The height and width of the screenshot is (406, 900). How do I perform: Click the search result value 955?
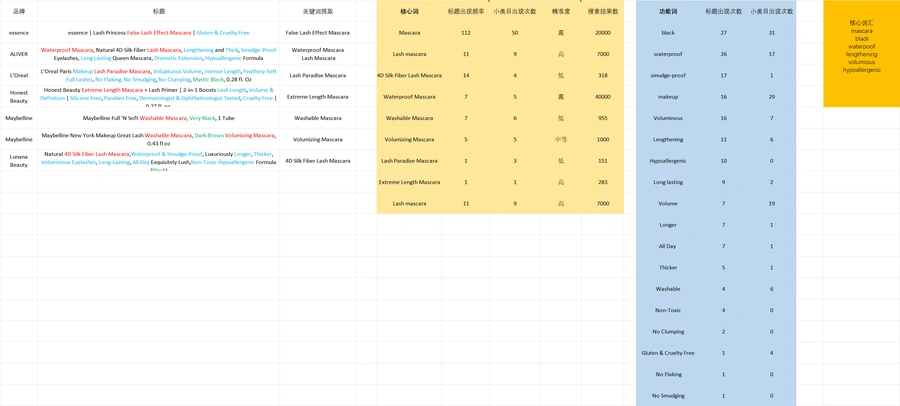(603, 118)
